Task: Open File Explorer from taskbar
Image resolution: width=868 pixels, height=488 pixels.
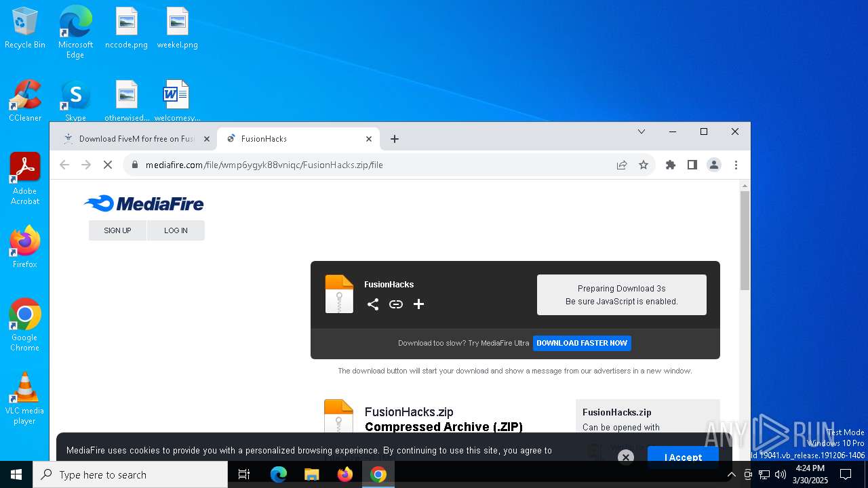Action: (312, 475)
